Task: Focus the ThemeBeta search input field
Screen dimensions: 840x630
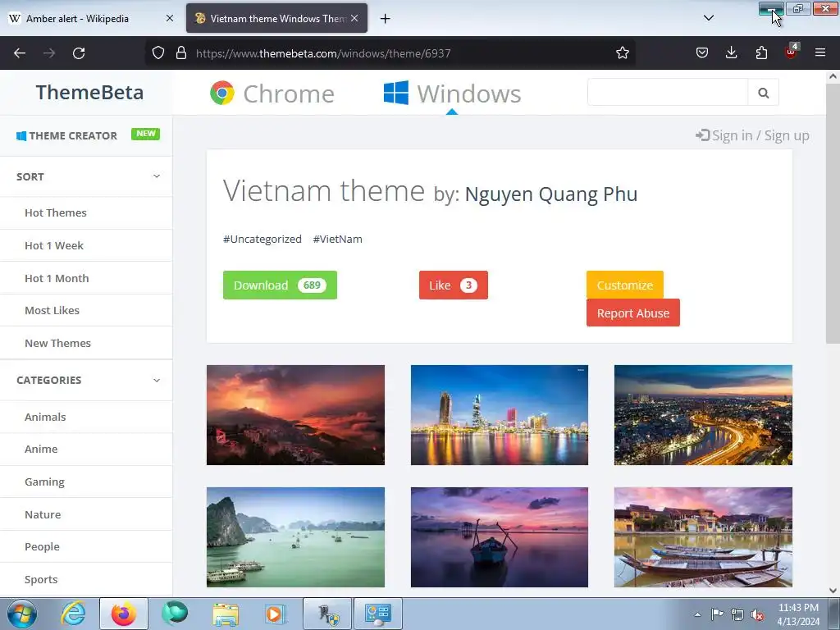Action: 668,93
